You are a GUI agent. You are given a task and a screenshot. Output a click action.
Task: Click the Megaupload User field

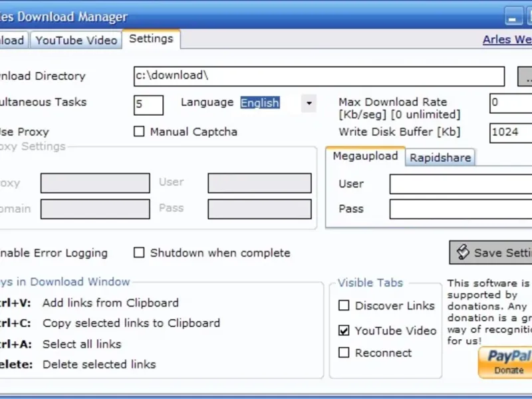click(x=461, y=184)
